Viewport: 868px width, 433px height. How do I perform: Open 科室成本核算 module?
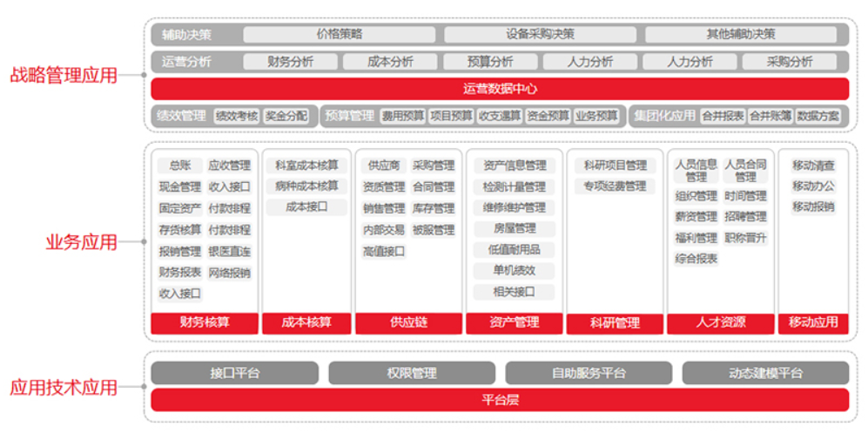tap(306, 166)
